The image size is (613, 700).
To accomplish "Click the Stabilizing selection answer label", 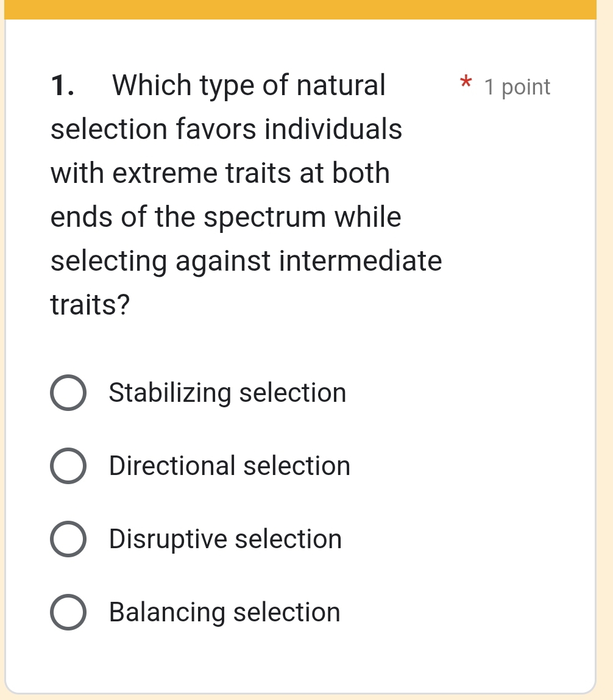I will (x=227, y=393).
